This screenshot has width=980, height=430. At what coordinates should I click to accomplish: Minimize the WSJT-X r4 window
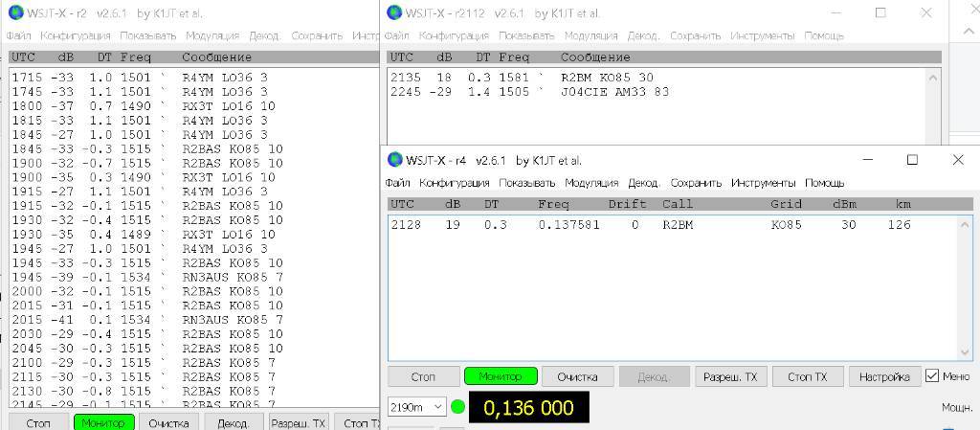[x=866, y=160]
